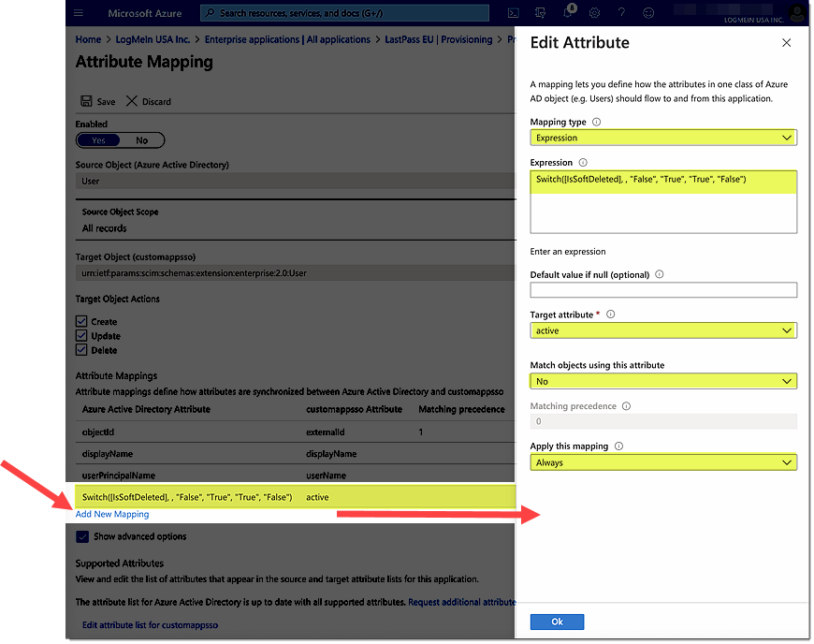
Task: Open Match objects using this attribute dropdown
Action: click(663, 381)
